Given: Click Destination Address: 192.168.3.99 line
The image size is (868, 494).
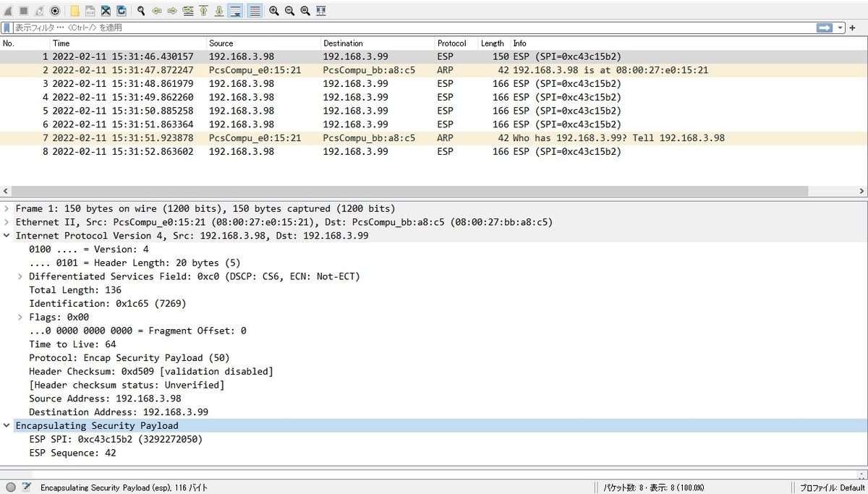Looking at the screenshot, I should (119, 412).
